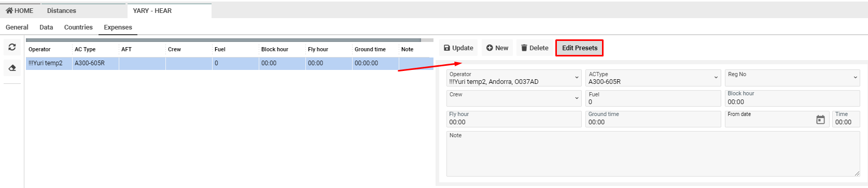Viewport: 868px width, 188px height.
Task: Click the Fuel input field
Action: (x=653, y=98)
